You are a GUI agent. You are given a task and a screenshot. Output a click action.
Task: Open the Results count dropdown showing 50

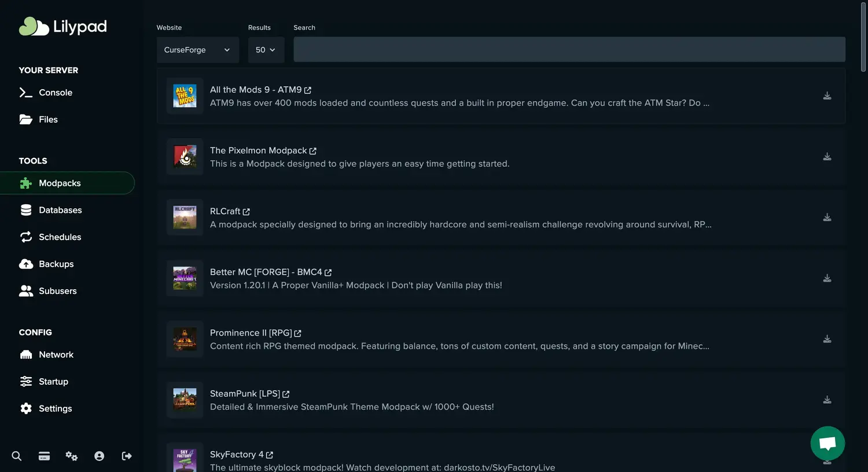click(x=266, y=50)
